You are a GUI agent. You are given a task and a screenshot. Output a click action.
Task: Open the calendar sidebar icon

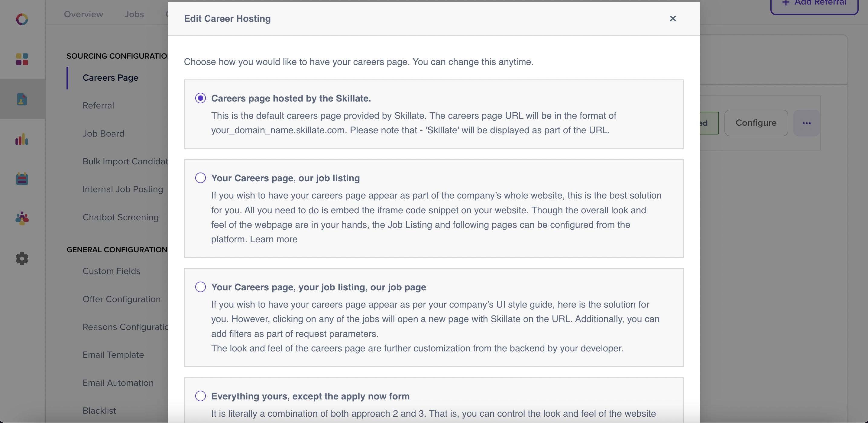pyautogui.click(x=22, y=179)
